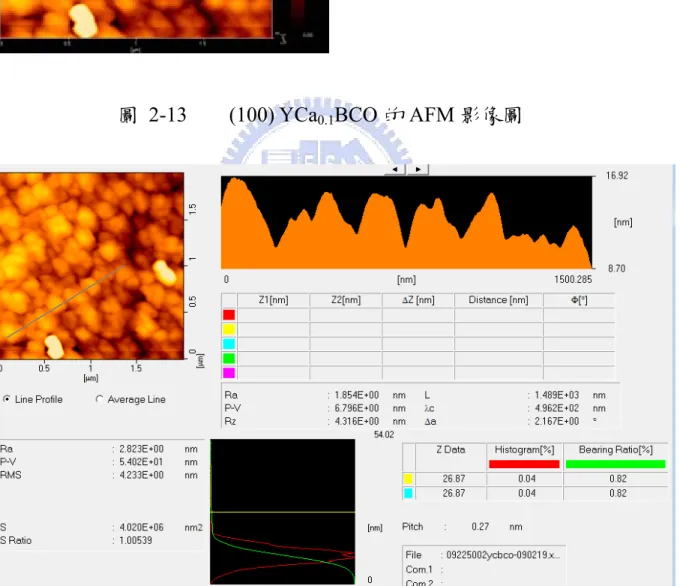Click the magenta cursor swatch in the measurement table
Viewport: 680px width, 586px height.
click(x=229, y=373)
